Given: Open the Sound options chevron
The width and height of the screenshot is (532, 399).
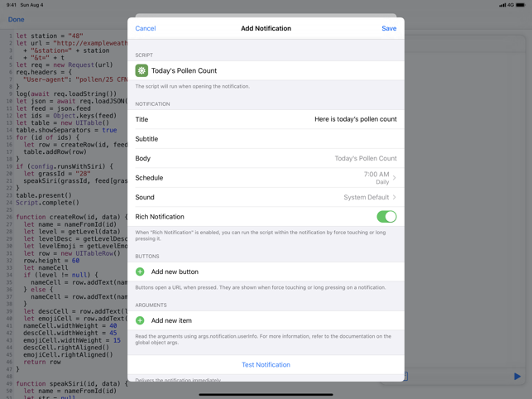Looking at the screenshot, I should [x=395, y=198].
